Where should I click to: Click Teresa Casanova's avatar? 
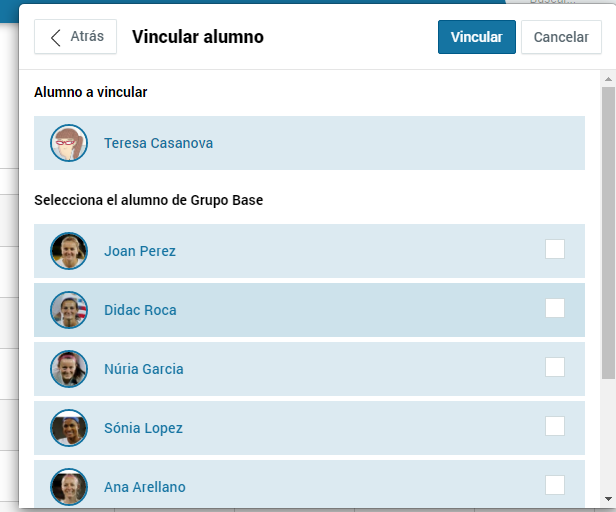(69, 143)
